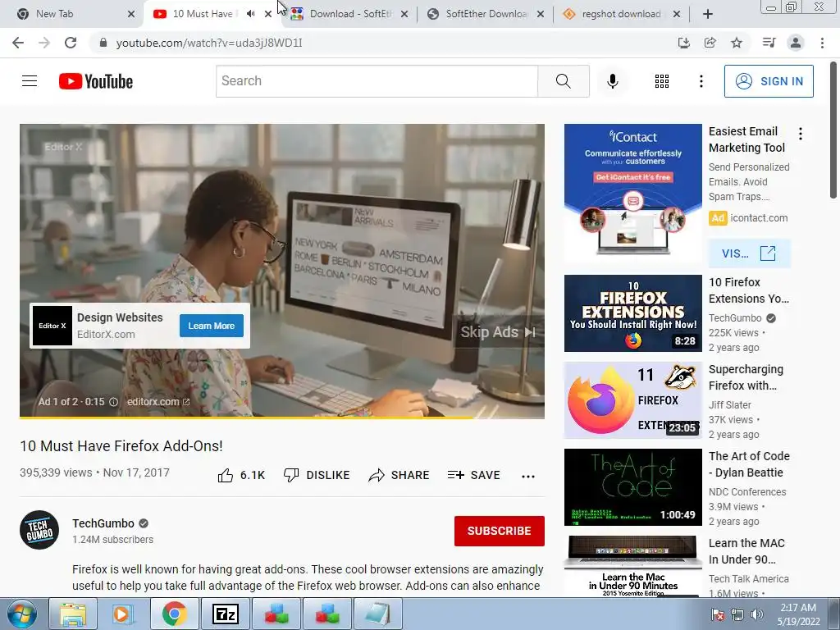
Task: Share the video
Action: tap(399, 475)
